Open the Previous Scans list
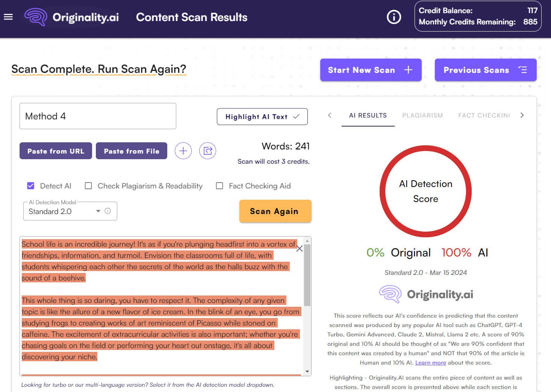 [485, 70]
